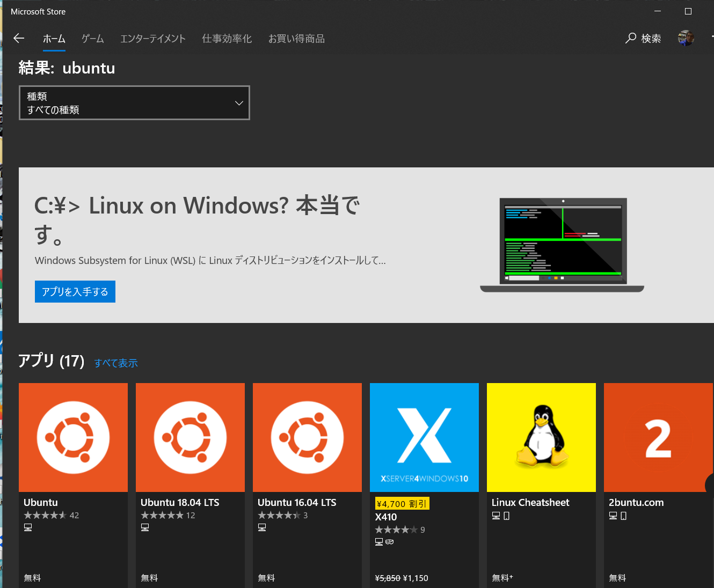Screen dimensions: 714x588
Task: Open the 2buntu.com app icon
Action: 658,437
